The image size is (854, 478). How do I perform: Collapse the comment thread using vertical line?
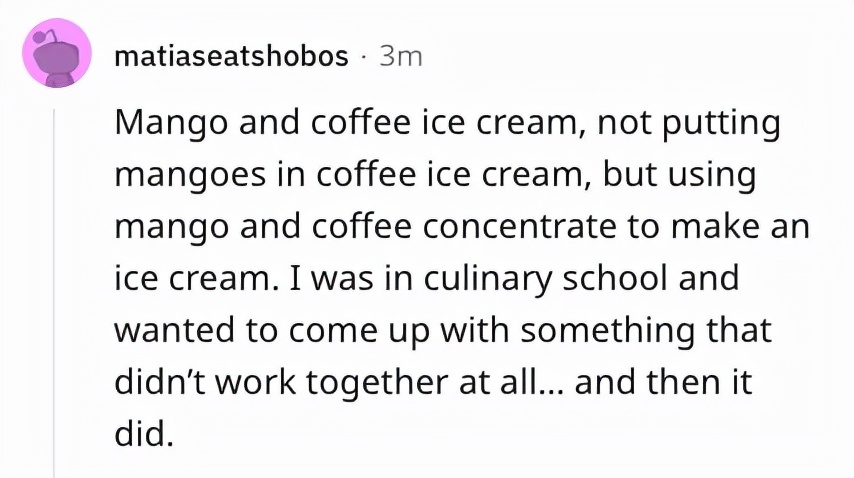pos(55,290)
